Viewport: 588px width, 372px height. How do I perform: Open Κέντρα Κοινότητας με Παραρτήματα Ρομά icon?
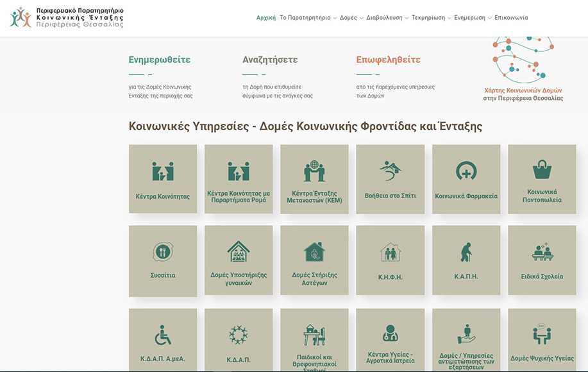[239, 171]
